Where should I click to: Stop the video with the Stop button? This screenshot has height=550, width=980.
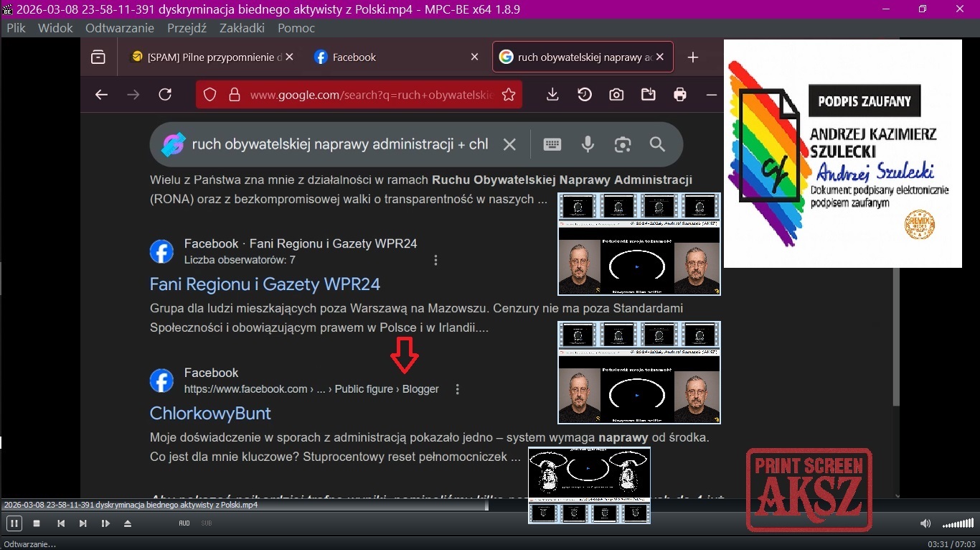pos(37,523)
